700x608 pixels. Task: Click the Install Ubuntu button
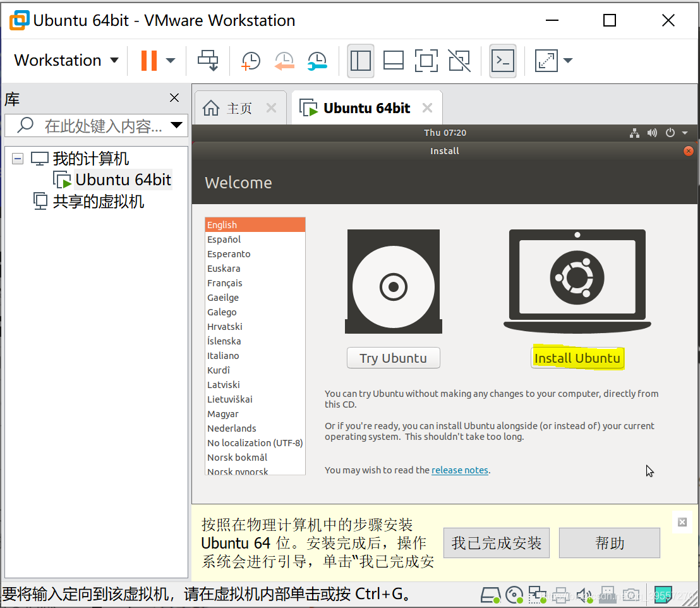[x=577, y=358]
